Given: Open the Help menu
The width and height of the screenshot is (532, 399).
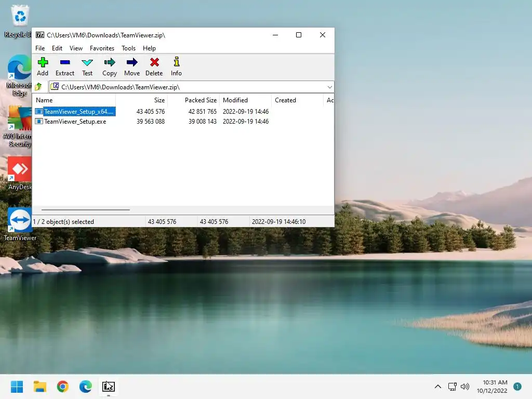Looking at the screenshot, I should pos(149,48).
